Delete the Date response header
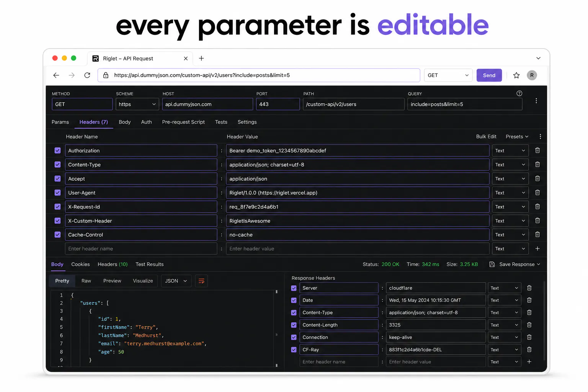The height and width of the screenshot is (392, 588). [529, 300]
